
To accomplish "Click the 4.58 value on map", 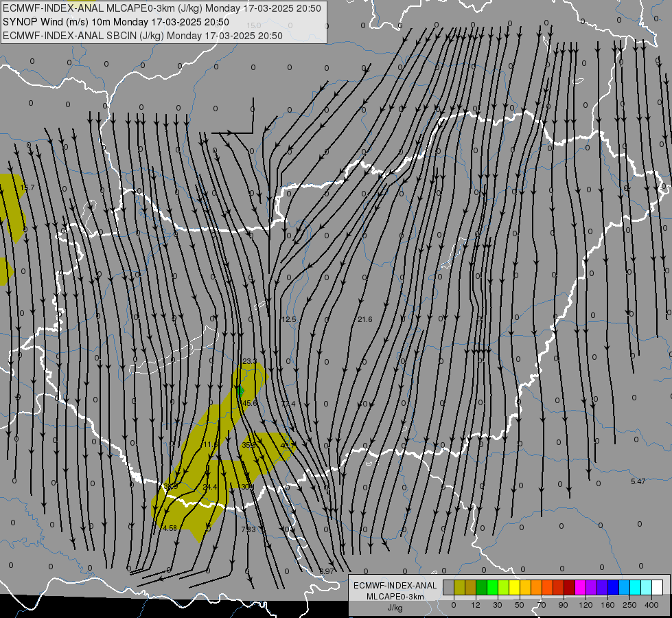I will 170,528.
